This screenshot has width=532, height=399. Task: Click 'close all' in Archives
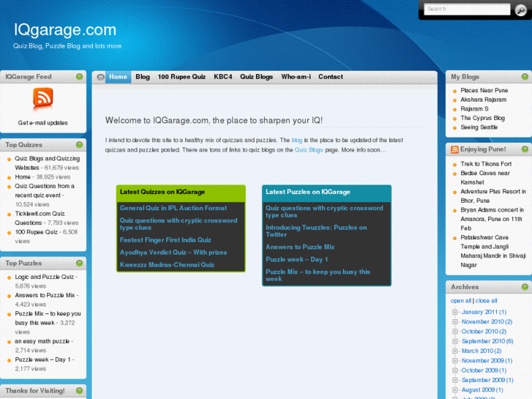coord(486,301)
